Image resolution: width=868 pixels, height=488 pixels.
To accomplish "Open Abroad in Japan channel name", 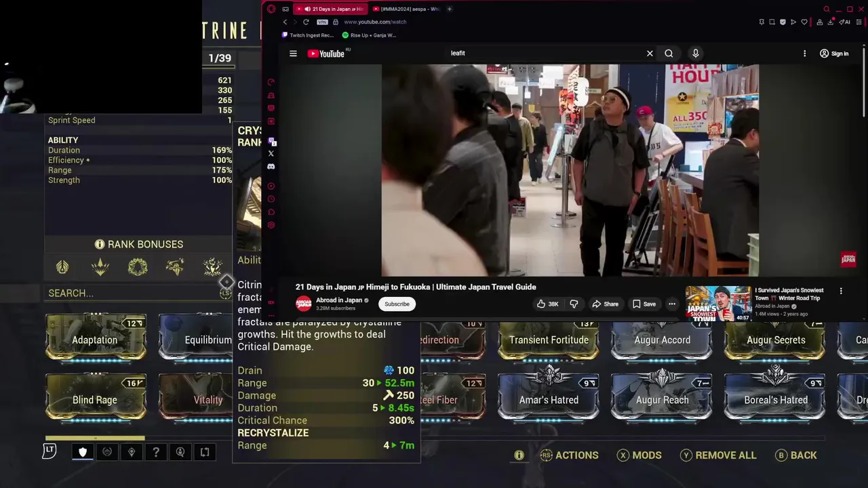I will point(338,300).
